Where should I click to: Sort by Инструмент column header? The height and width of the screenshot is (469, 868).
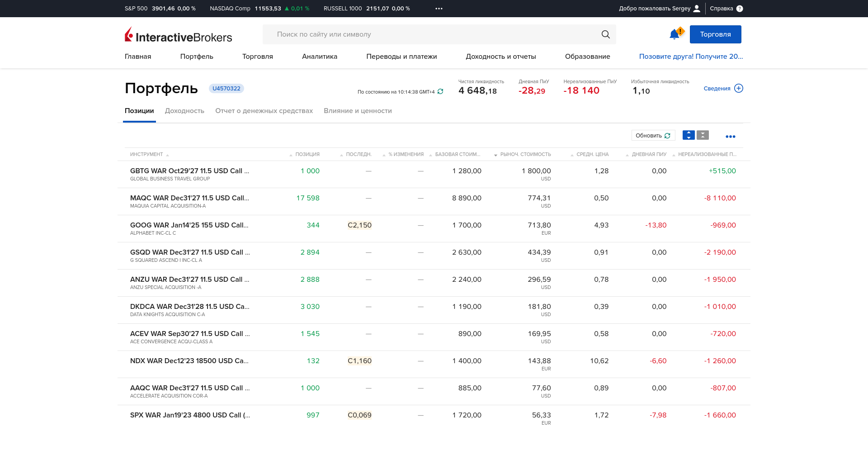[146, 155]
